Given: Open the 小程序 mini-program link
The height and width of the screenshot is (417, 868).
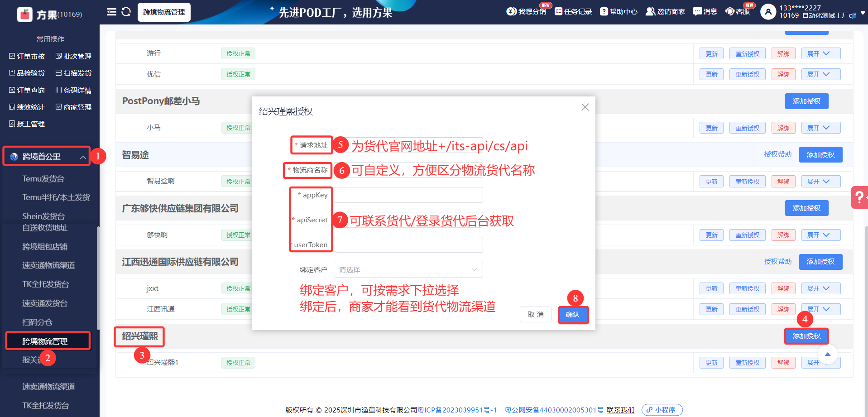Looking at the screenshot, I should point(662,410).
